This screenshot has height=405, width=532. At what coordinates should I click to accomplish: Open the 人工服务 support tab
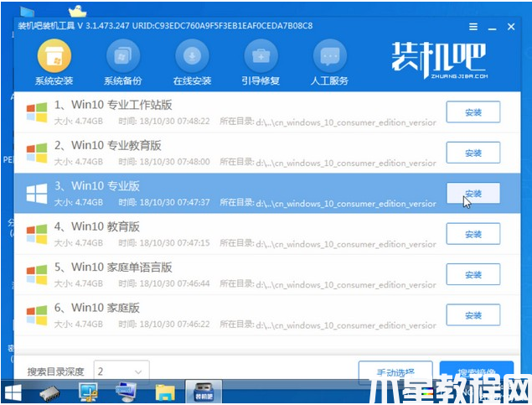pyautogui.click(x=329, y=62)
